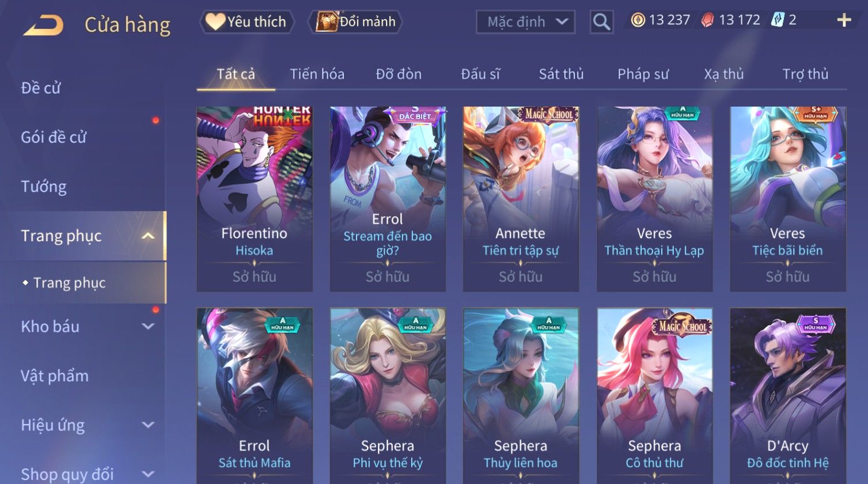This screenshot has height=484, width=868.
Task: Switch to the Tiến hóa tab
Action: point(317,74)
